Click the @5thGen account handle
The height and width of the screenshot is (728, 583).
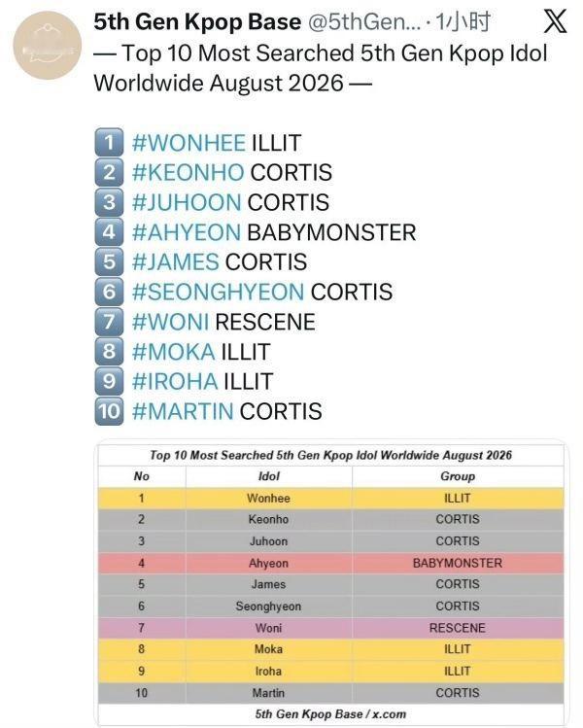pyautogui.click(x=364, y=21)
